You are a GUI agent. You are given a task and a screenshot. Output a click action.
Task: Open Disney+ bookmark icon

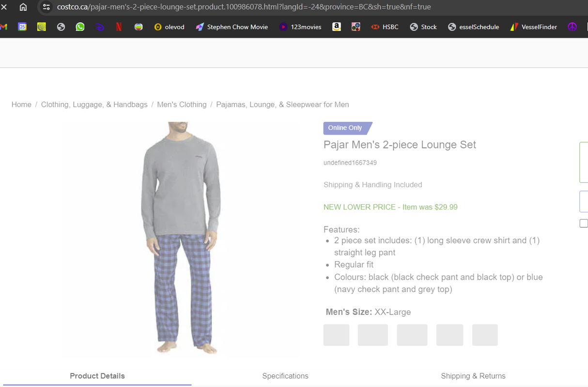(99, 27)
